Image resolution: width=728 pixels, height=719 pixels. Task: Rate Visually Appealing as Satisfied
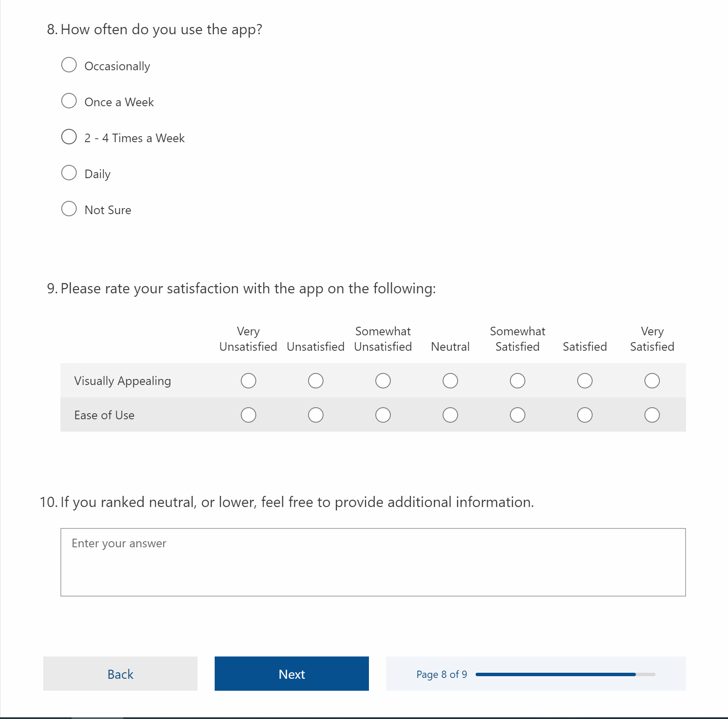pos(585,381)
